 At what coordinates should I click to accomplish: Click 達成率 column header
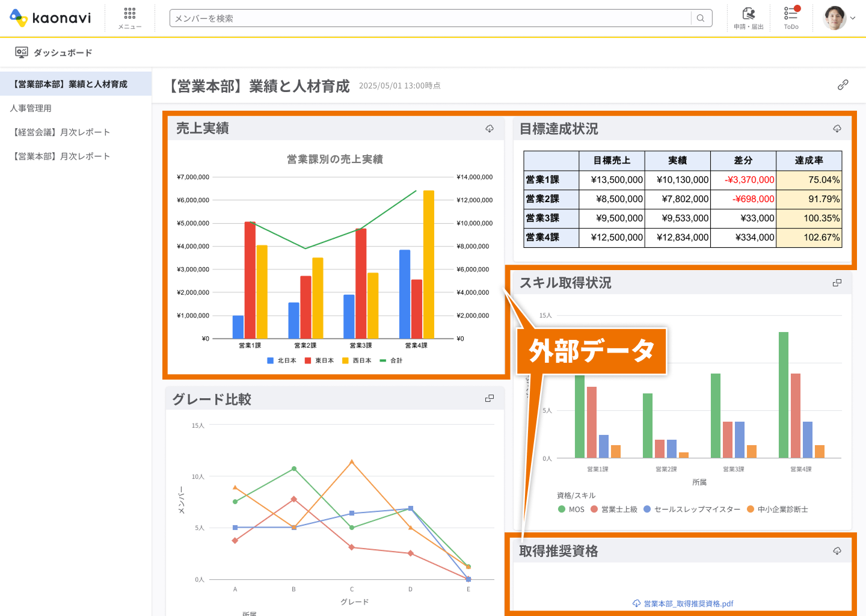point(809,161)
